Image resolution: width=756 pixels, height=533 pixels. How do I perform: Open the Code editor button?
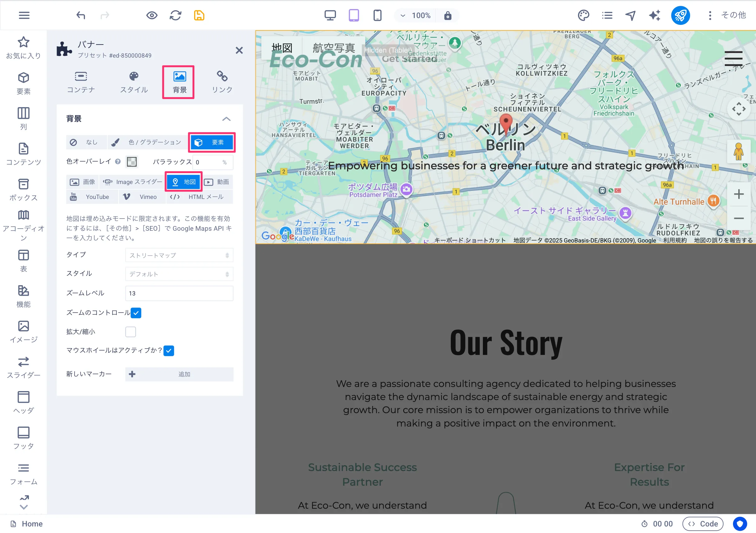tap(703, 524)
